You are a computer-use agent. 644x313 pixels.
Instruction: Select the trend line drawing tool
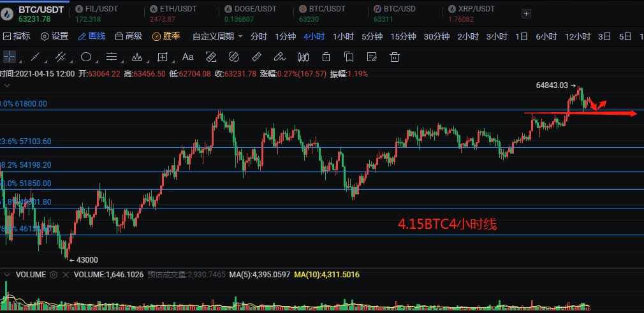35,57
